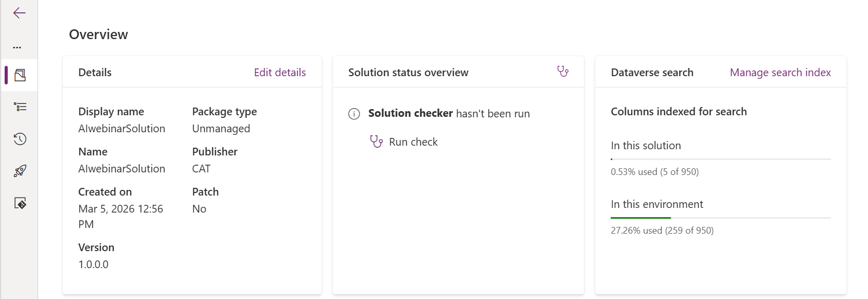Open the History icon in sidebar

[x=20, y=139]
